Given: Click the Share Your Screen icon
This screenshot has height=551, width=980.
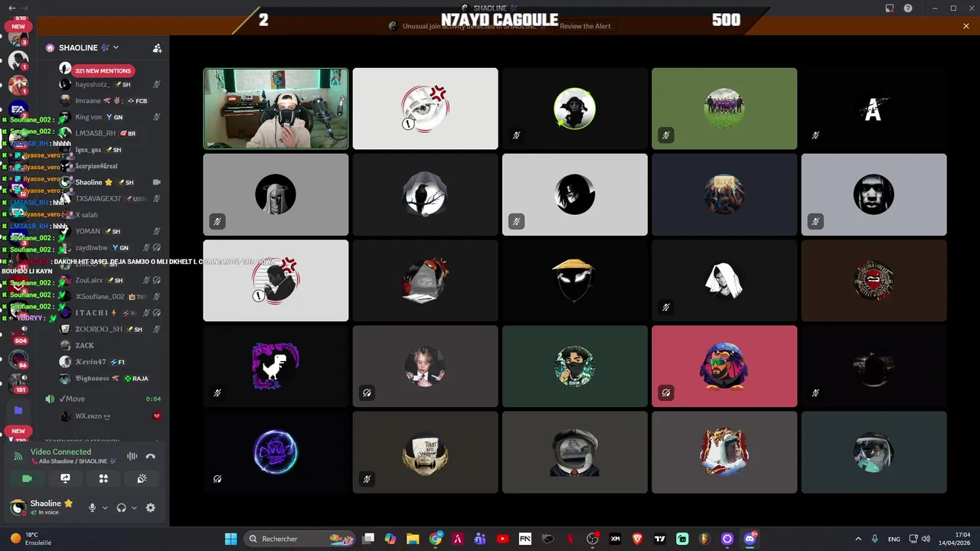Looking at the screenshot, I should [65, 478].
